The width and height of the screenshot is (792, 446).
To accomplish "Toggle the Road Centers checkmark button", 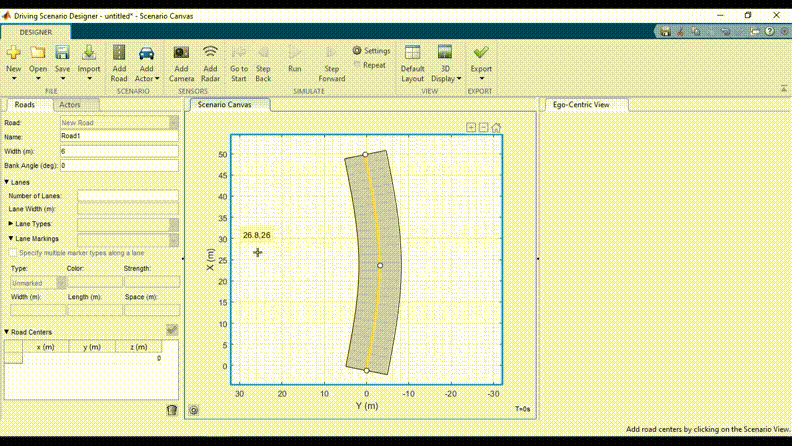I will [x=172, y=331].
